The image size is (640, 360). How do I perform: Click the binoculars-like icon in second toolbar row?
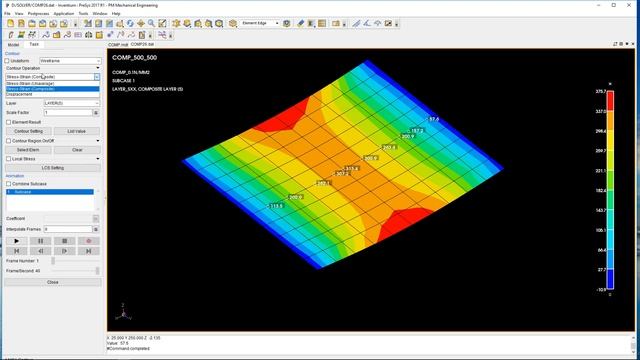point(88,35)
